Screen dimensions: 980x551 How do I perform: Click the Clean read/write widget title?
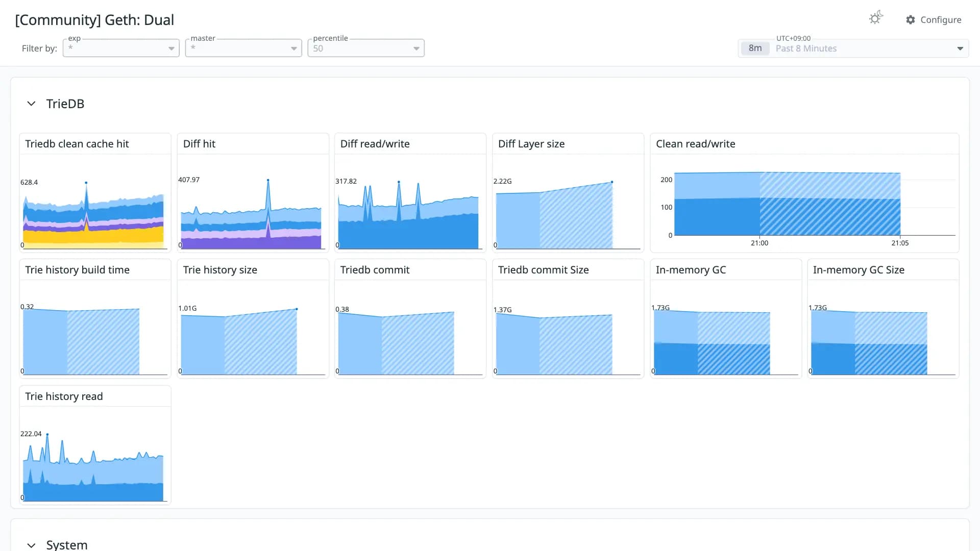click(695, 144)
